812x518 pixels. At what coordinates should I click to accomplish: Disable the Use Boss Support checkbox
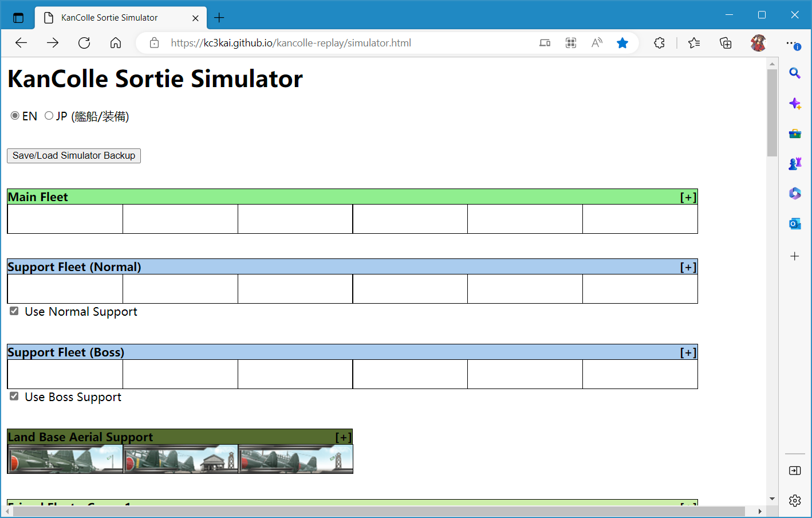pyautogui.click(x=14, y=397)
